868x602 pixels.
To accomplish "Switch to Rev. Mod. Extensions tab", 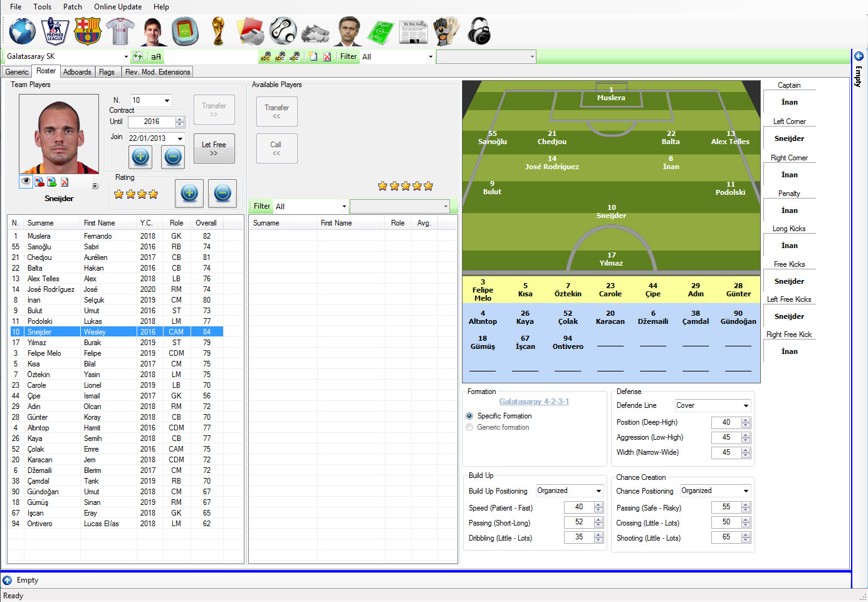I will pos(157,72).
